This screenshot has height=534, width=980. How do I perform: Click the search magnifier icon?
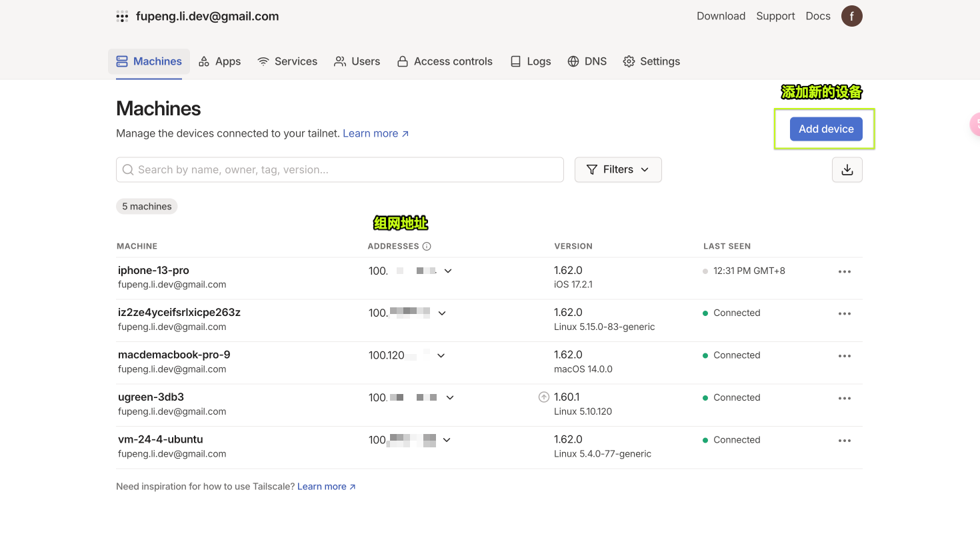(x=128, y=170)
